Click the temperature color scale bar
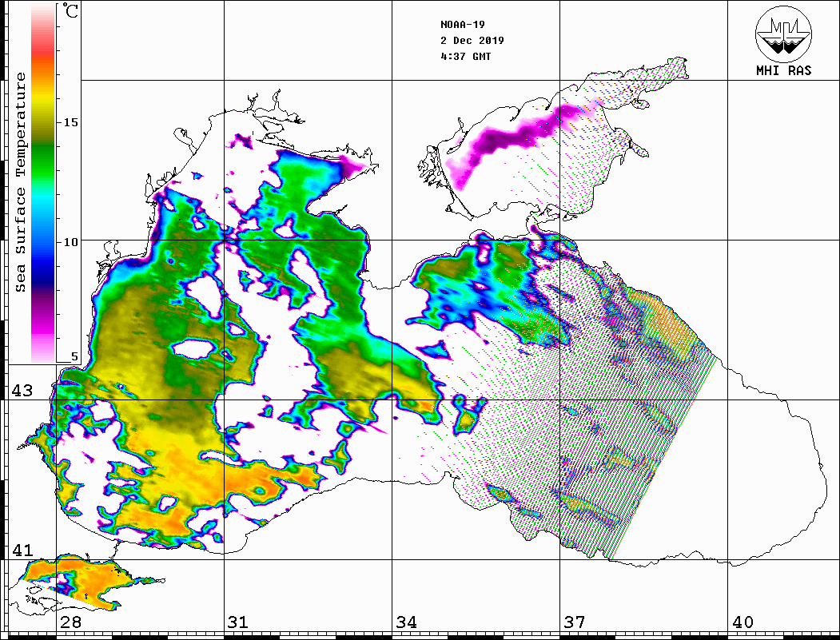 coord(43,183)
